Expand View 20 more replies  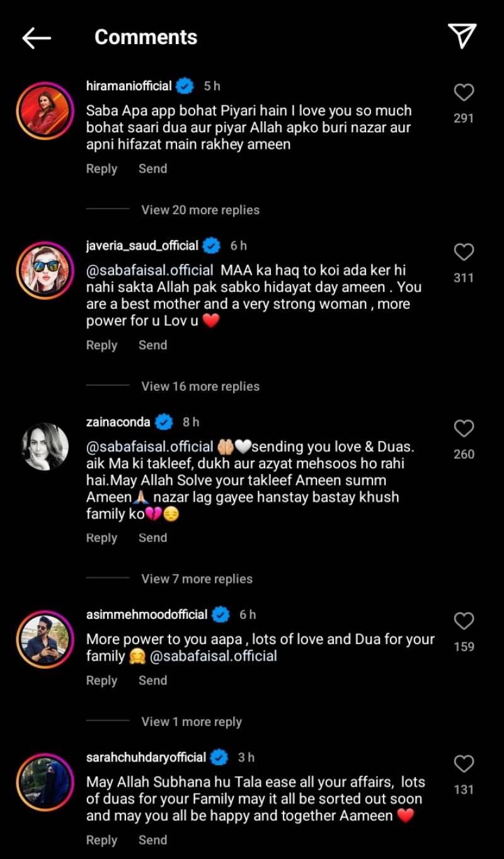[x=200, y=210]
